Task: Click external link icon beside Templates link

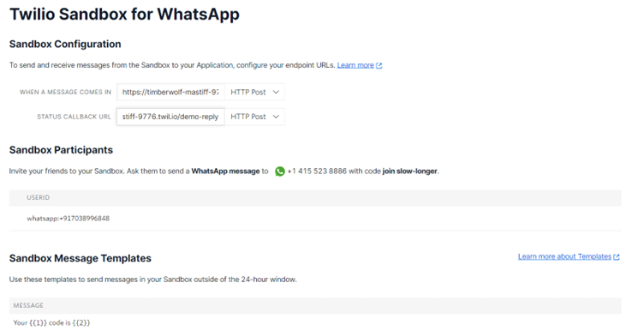Action: (x=616, y=257)
